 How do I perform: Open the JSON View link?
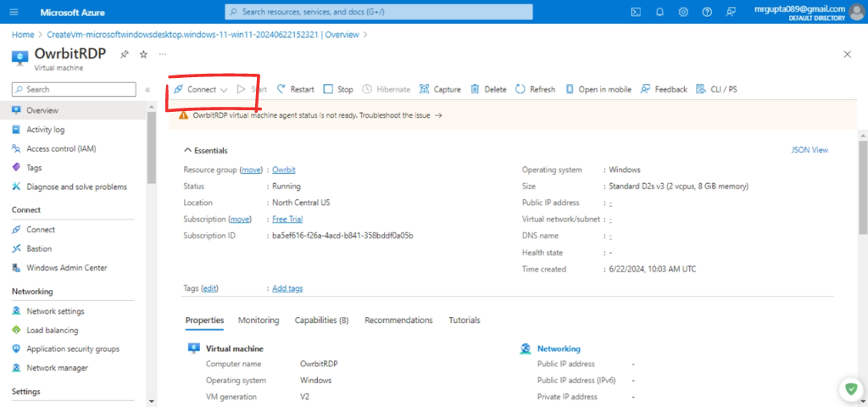pyautogui.click(x=809, y=150)
